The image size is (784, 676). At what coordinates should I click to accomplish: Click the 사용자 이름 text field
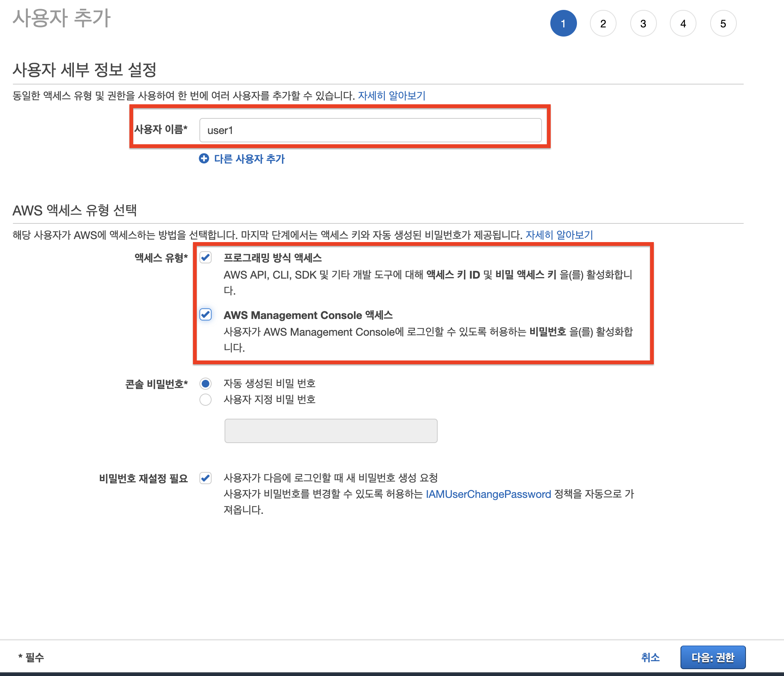(370, 130)
